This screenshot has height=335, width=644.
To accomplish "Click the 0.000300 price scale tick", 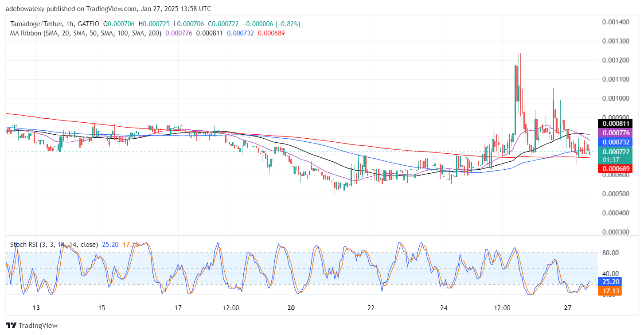I will coord(617,232).
